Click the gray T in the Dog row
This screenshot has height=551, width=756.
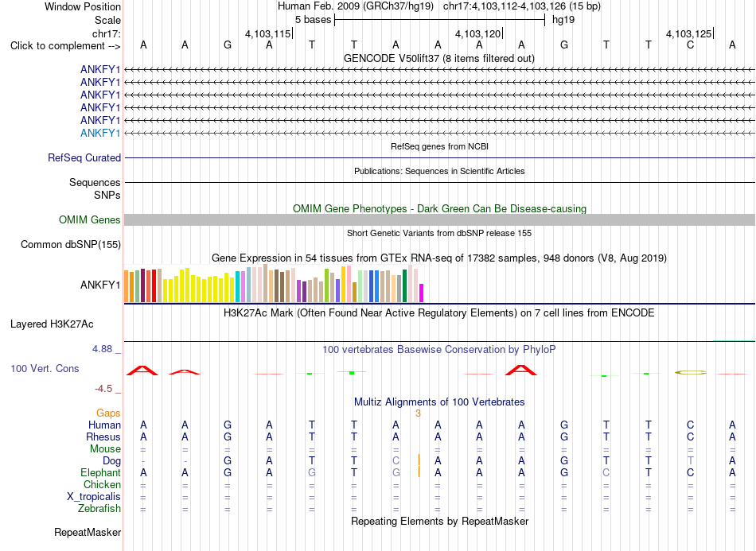[691, 461]
